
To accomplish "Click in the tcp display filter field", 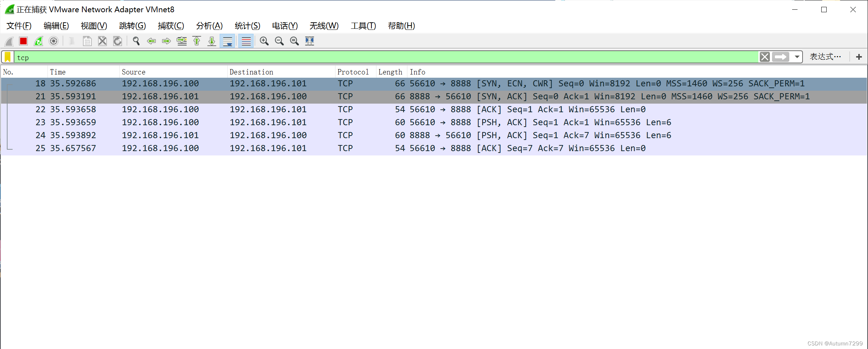I will click(x=386, y=57).
